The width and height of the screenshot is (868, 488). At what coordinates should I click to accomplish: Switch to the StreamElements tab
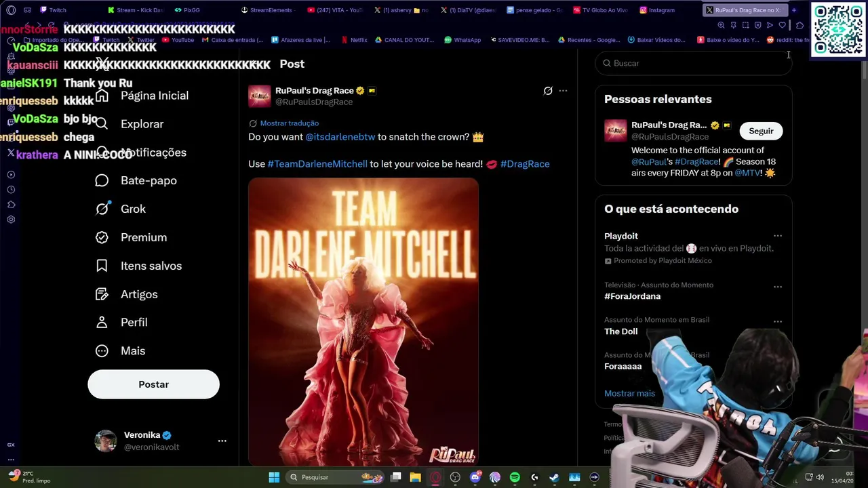(267, 10)
